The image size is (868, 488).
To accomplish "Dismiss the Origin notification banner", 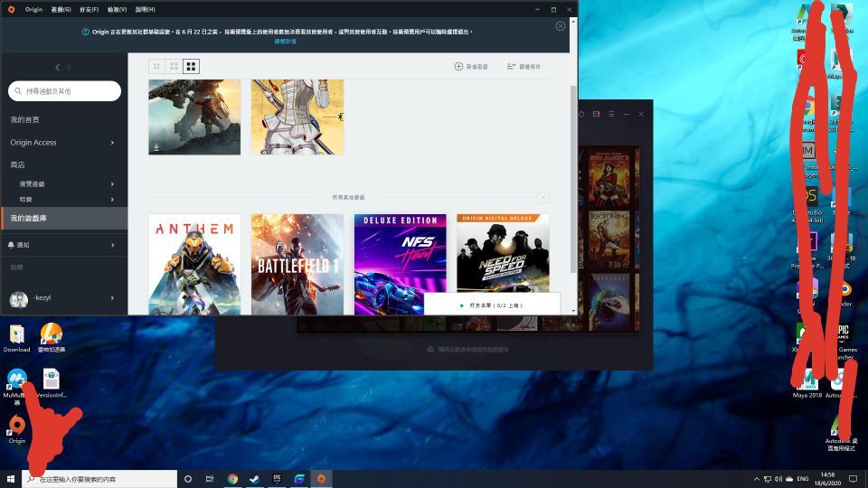I will (561, 26).
